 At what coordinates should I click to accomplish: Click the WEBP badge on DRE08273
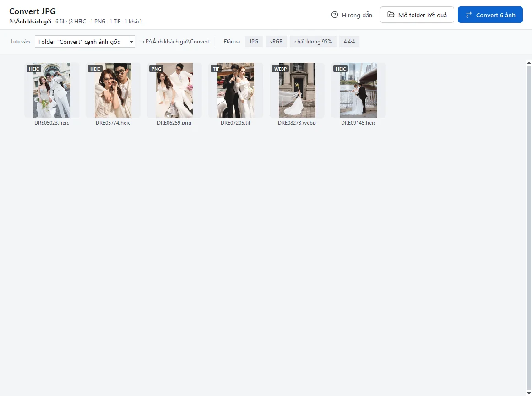280,69
